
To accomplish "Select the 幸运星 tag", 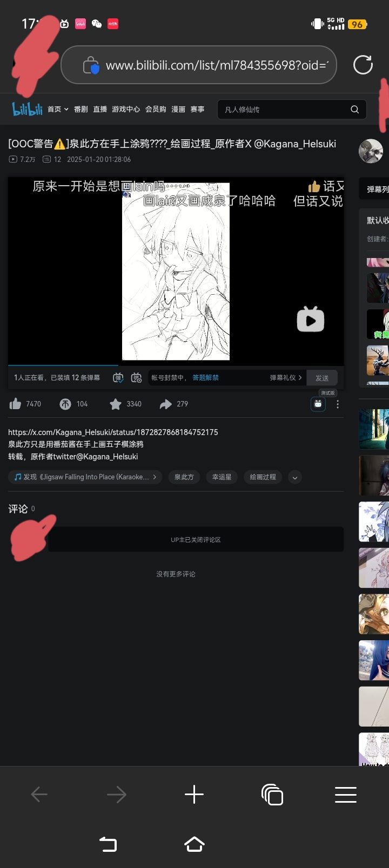I will coord(222,477).
